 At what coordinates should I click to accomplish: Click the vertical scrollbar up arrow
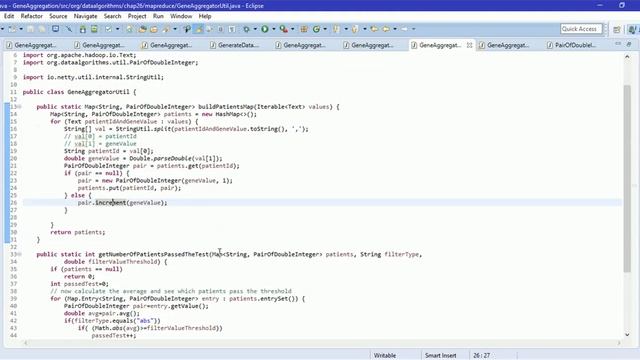[x=627, y=57]
